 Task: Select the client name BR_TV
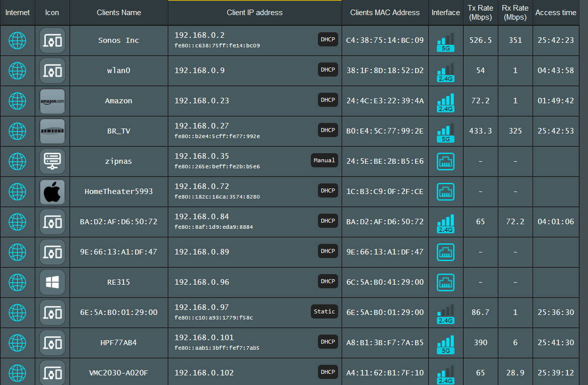click(x=118, y=131)
